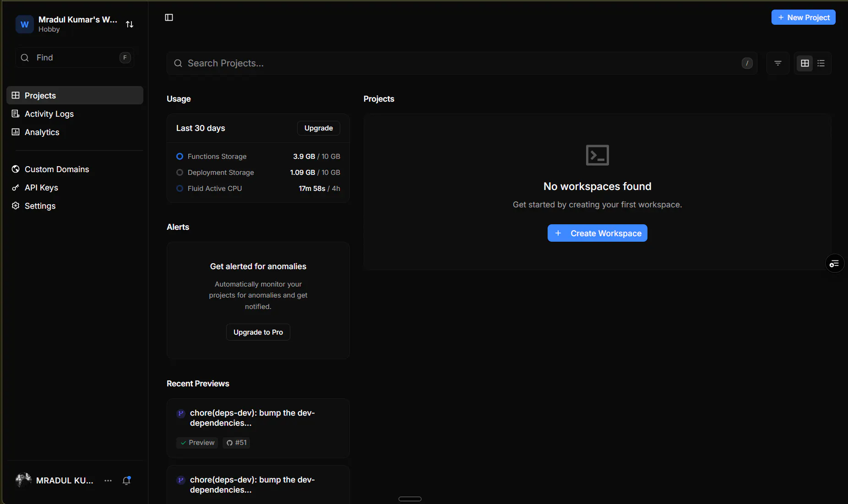Click Upgrade to Pro button
Image resolution: width=848 pixels, height=504 pixels.
(x=258, y=332)
